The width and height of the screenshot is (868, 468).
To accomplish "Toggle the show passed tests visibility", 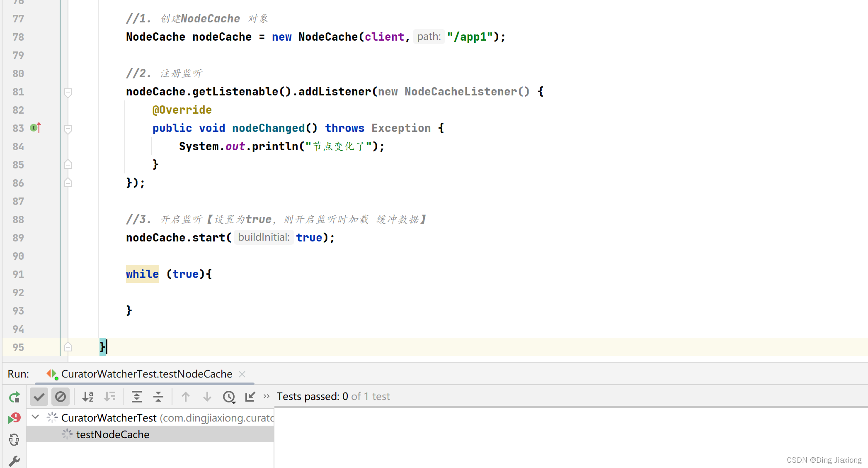I will pyautogui.click(x=39, y=397).
